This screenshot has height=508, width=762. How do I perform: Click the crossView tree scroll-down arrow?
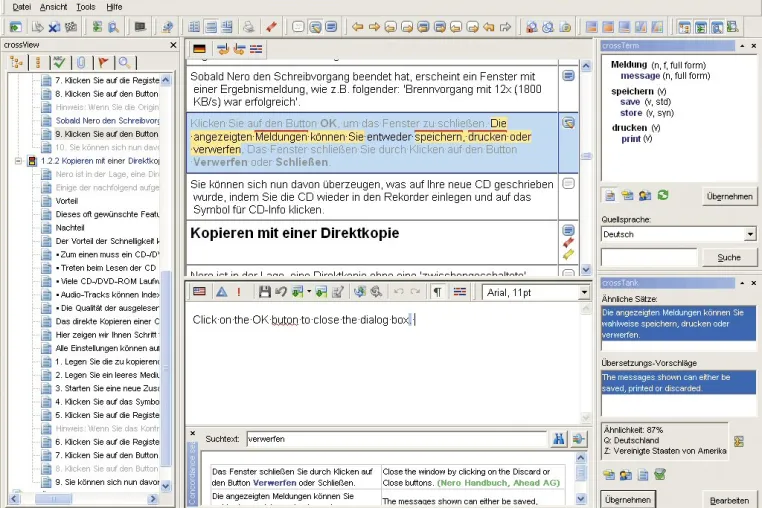(x=166, y=485)
